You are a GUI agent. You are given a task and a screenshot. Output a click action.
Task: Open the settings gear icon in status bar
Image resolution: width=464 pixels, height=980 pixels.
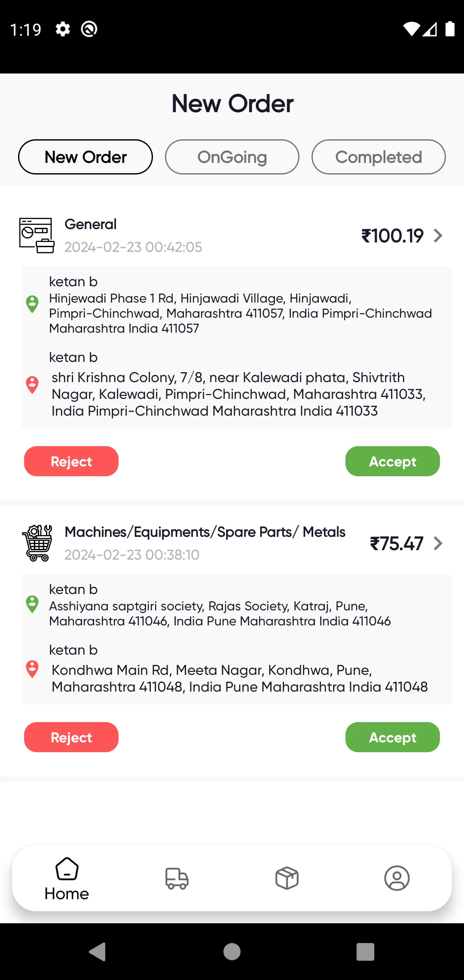(63, 29)
